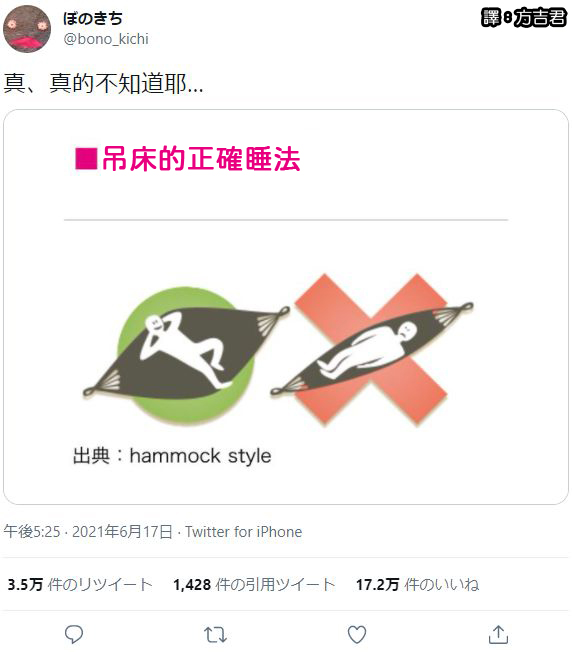572x652 pixels.
Task: Click the 出典:hammock style caption
Action: pos(172,456)
